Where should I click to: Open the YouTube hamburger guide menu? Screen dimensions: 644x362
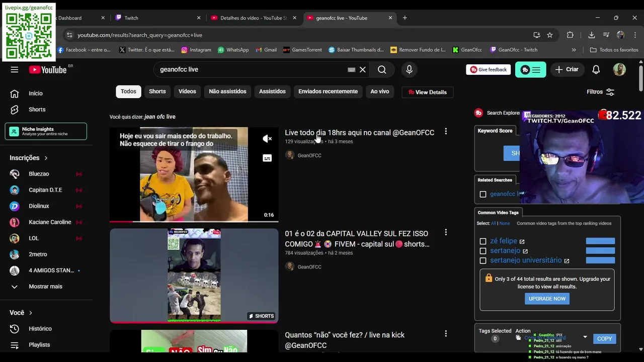click(x=14, y=69)
